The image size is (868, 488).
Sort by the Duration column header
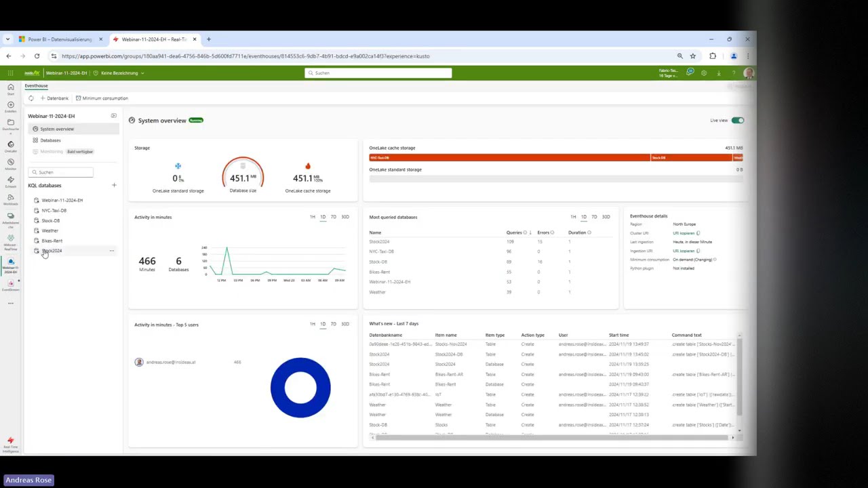(579, 232)
